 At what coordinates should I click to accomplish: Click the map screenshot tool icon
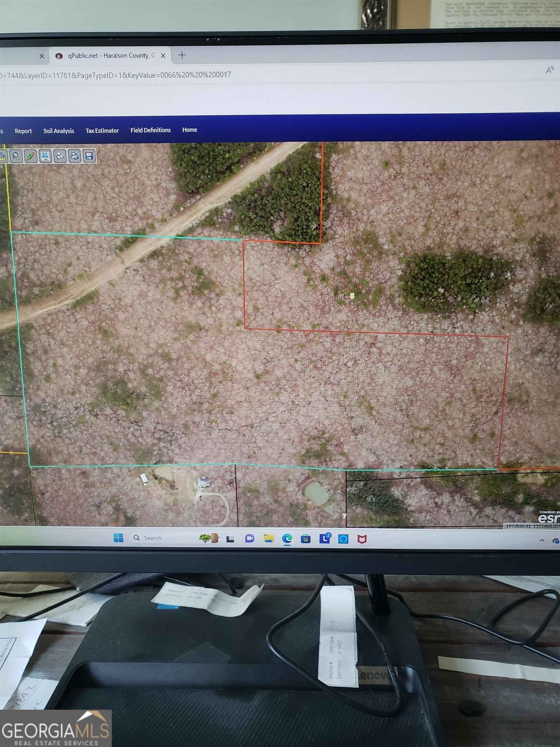click(45, 156)
